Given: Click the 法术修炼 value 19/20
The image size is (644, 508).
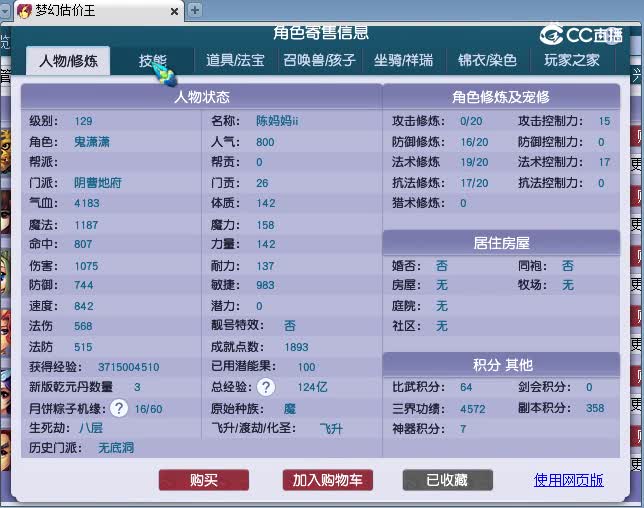Looking at the screenshot, I should coord(474,162).
